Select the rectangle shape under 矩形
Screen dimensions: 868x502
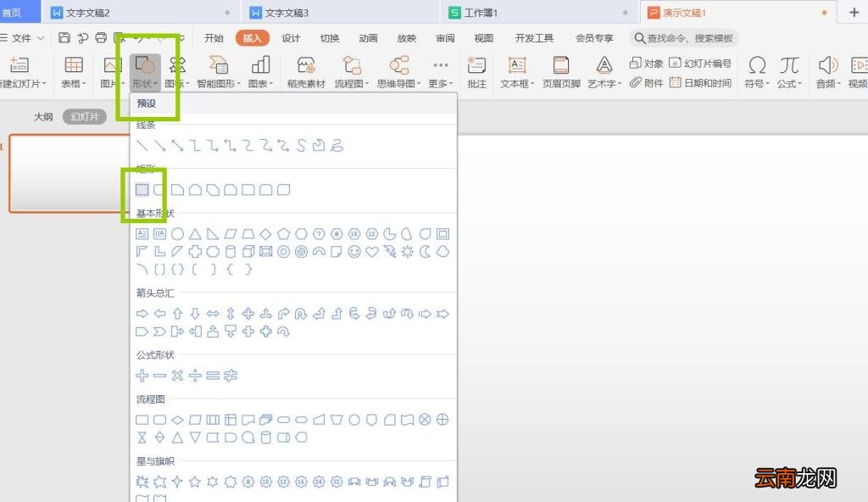[142, 190]
